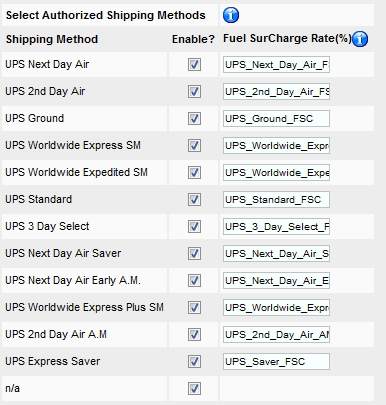The width and height of the screenshot is (386, 405).
Task: Focus the UPS_Standard_FSC input field
Action: [276, 200]
